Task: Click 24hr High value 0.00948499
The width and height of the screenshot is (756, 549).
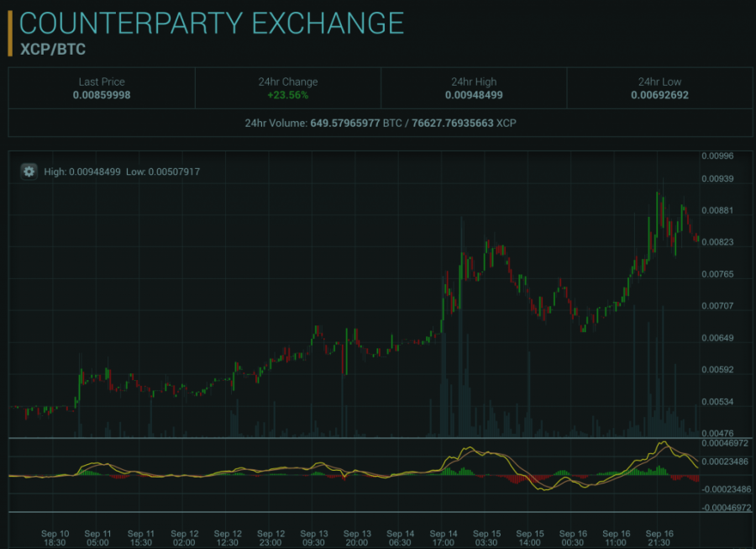Action: coord(474,95)
